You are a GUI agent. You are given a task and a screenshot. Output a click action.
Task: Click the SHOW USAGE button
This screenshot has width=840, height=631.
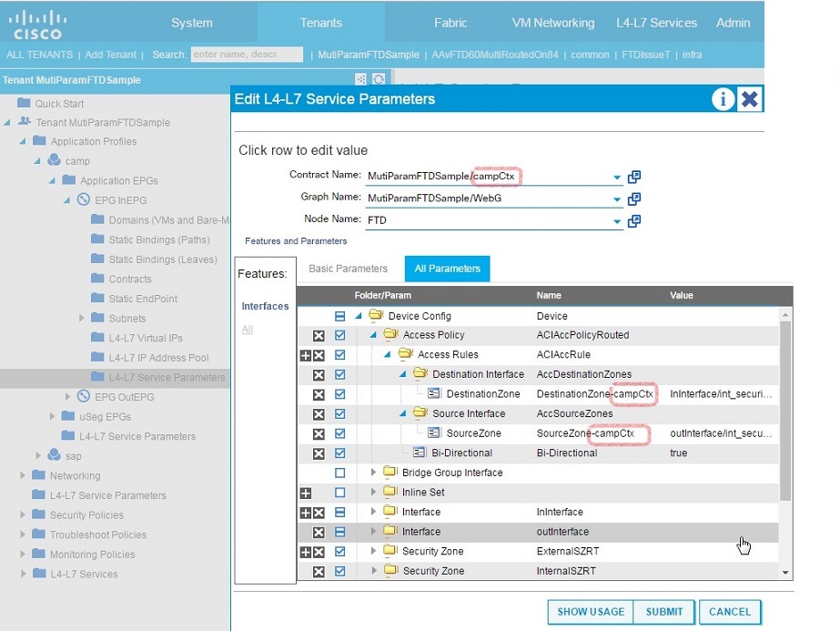pyautogui.click(x=591, y=612)
